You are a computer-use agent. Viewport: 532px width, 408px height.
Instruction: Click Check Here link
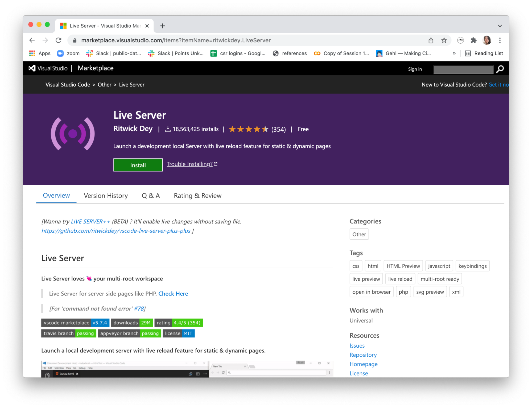tap(173, 294)
